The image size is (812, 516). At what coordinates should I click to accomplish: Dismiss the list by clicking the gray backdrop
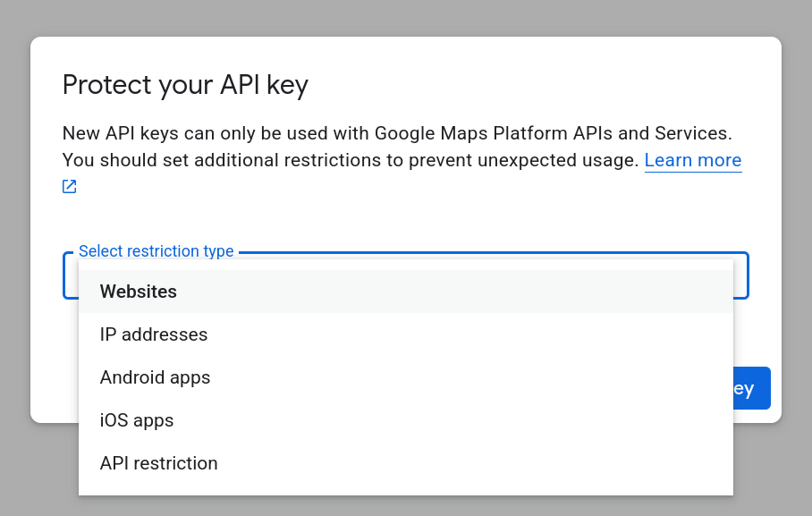coord(402,18)
